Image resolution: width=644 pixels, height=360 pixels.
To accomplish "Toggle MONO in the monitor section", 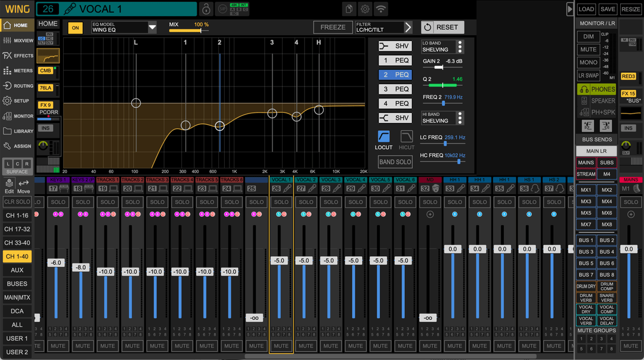I will tap(589, 62).
